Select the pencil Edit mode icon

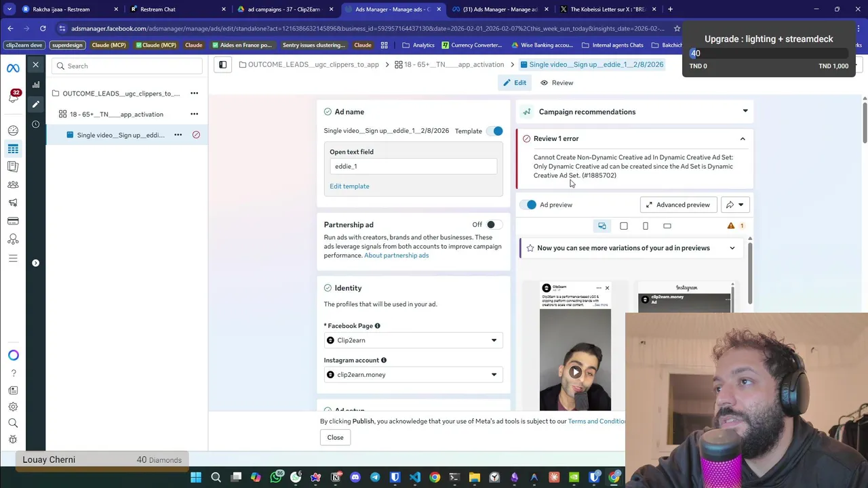36,104
